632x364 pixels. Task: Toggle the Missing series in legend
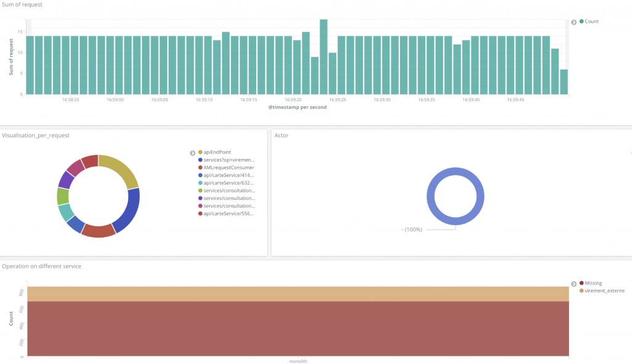click(592, 283)
